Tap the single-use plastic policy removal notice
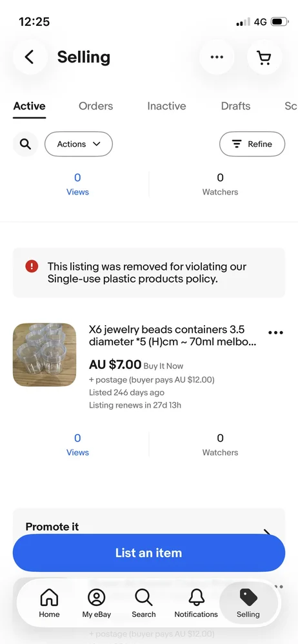Viewport: 298px width, 644px height. (149, 272)
